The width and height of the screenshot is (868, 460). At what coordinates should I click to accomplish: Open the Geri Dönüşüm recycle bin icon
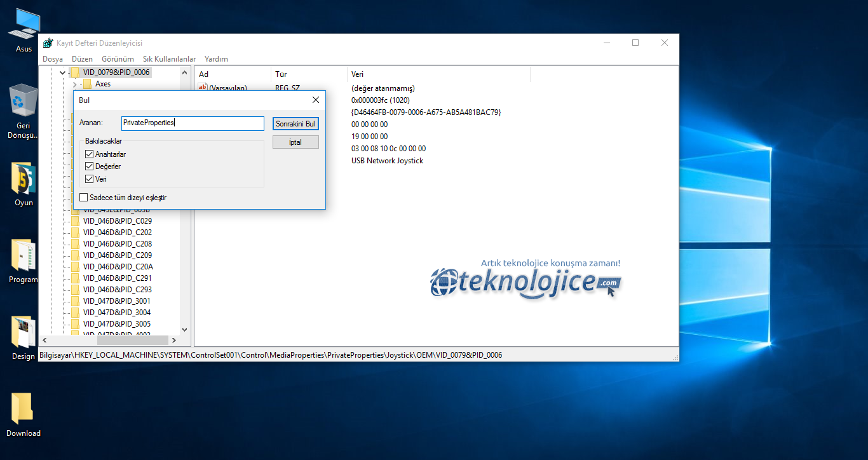click(24, 100)
